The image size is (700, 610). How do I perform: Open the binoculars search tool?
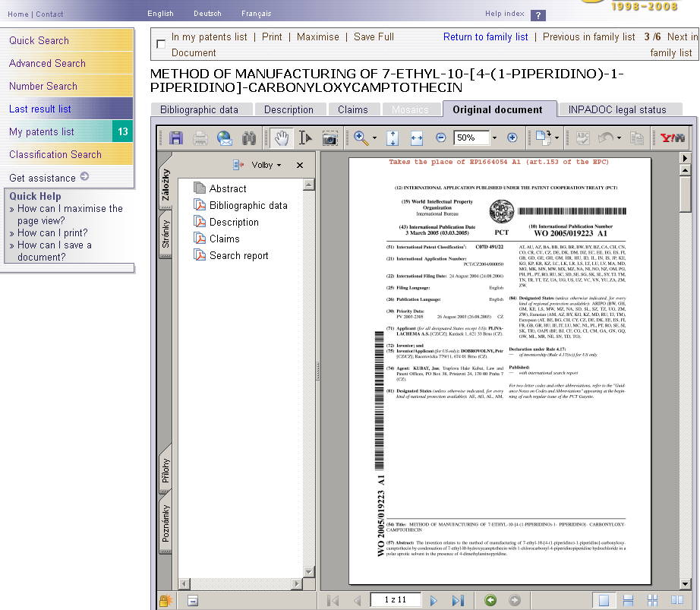[249, 138]
